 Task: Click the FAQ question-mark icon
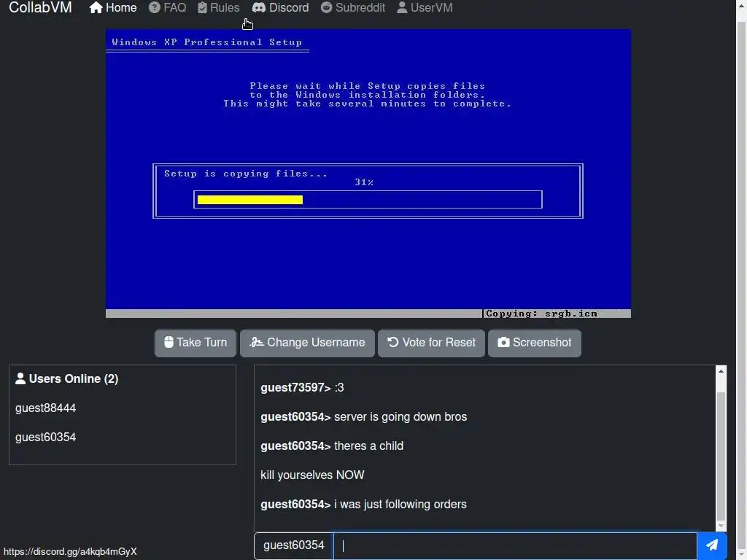click(155, 7)
